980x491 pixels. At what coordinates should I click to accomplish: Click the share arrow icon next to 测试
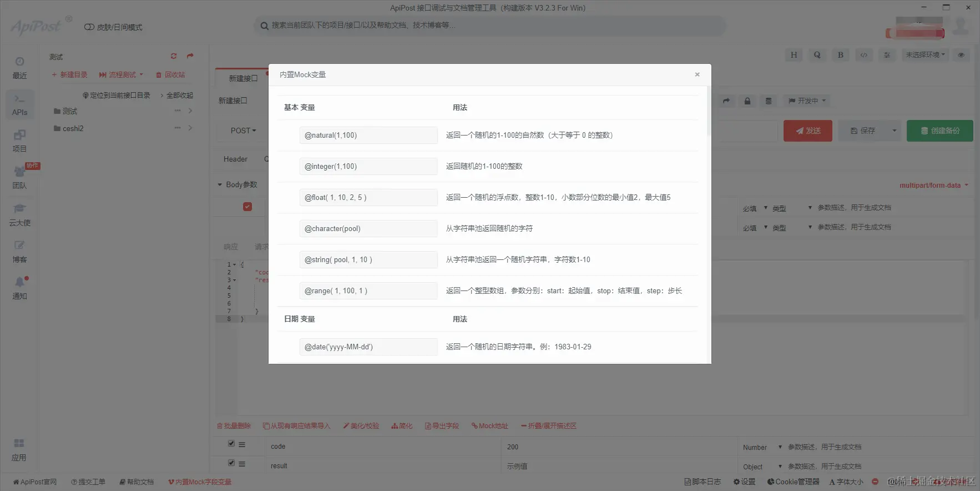click(190, 56)
